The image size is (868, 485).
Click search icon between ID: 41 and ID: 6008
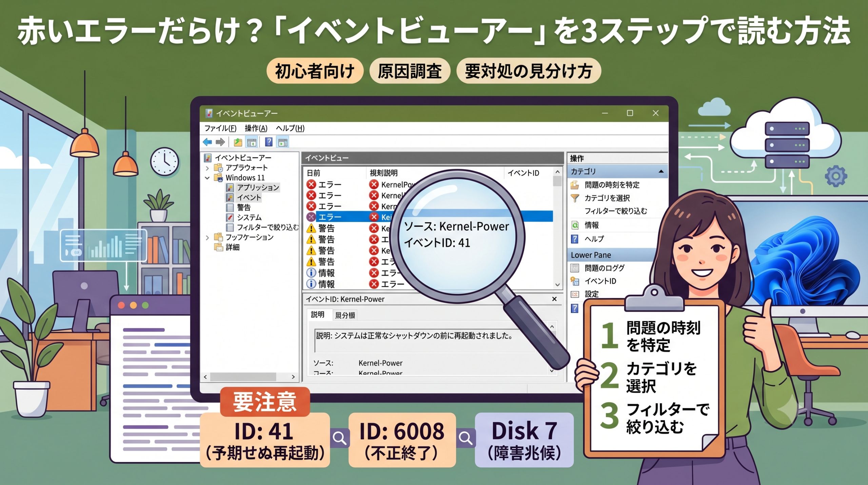(339, 438)
